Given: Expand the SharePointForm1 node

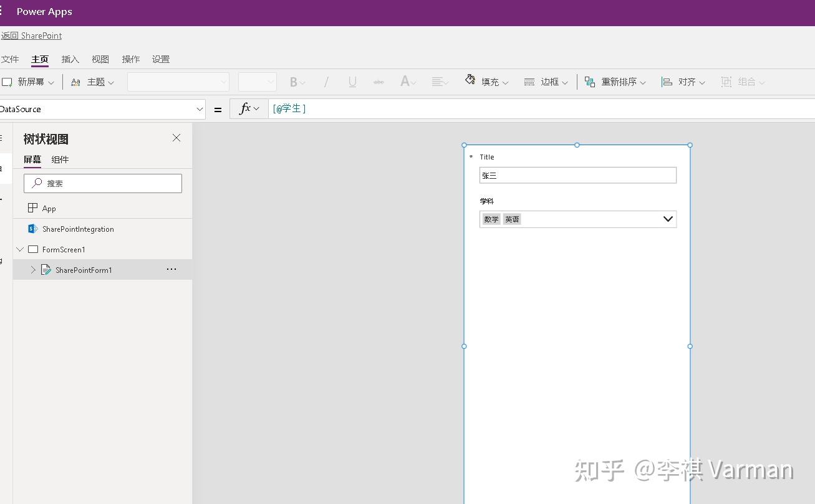Looking at the screenshot, I should pos(32,270).
